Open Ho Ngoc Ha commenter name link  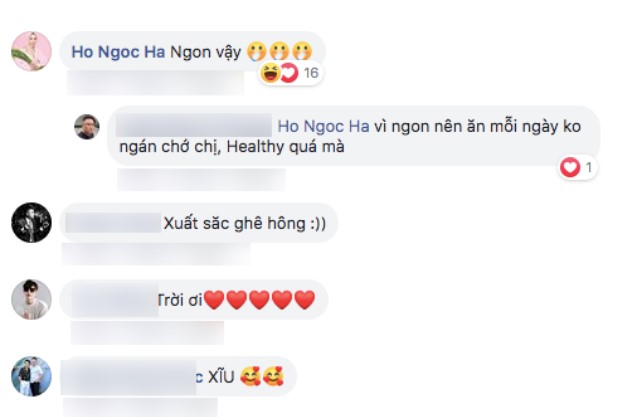(x=118, y=52)
